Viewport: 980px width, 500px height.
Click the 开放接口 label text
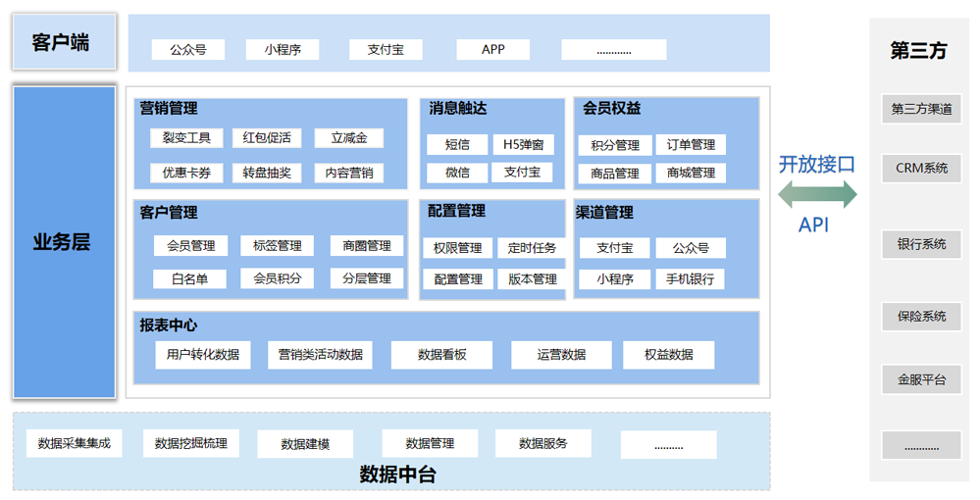coord(816,164)
